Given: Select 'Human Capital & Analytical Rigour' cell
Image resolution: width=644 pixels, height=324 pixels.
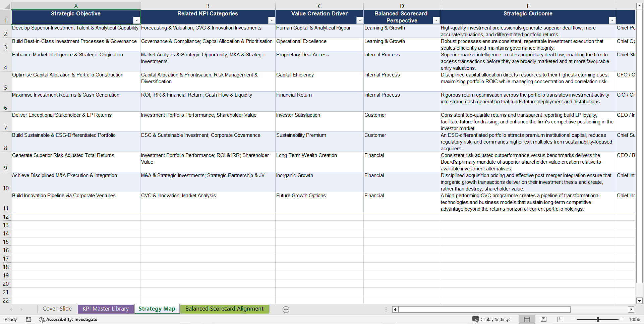Looking at the screenshot, I should [319, 31].
